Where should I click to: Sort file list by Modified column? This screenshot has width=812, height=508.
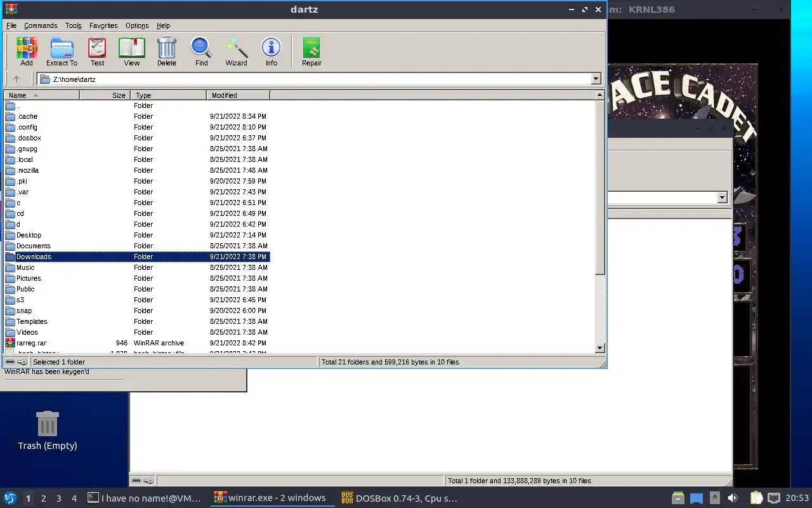click(238, 95)
